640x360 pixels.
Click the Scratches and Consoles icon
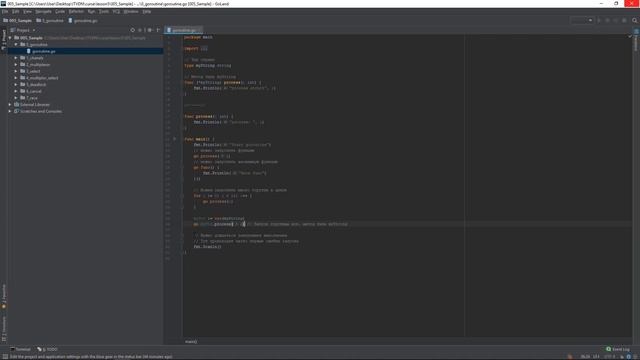click(x=17, y=111)
